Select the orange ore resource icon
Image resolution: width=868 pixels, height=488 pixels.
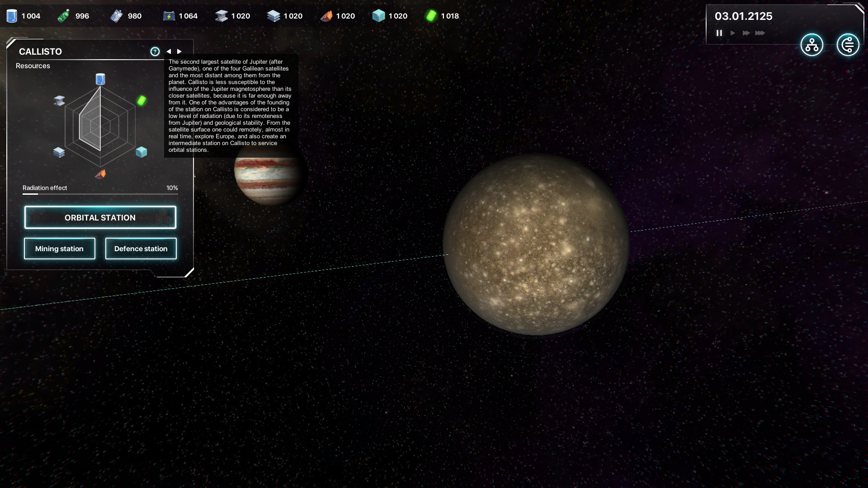(327, 15)
